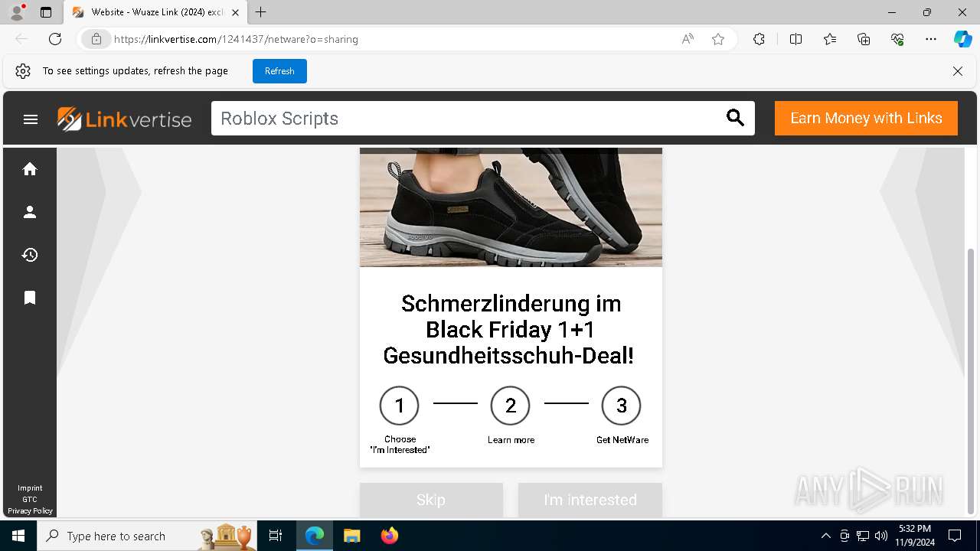Open tab actions menu icon
This screenshot has height=551, width=980.
46,12
